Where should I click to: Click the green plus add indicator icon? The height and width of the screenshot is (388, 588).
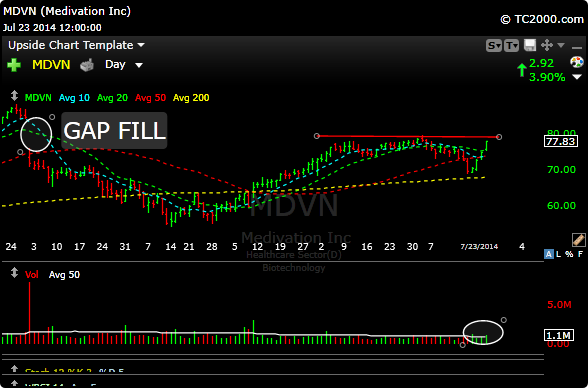14,65
